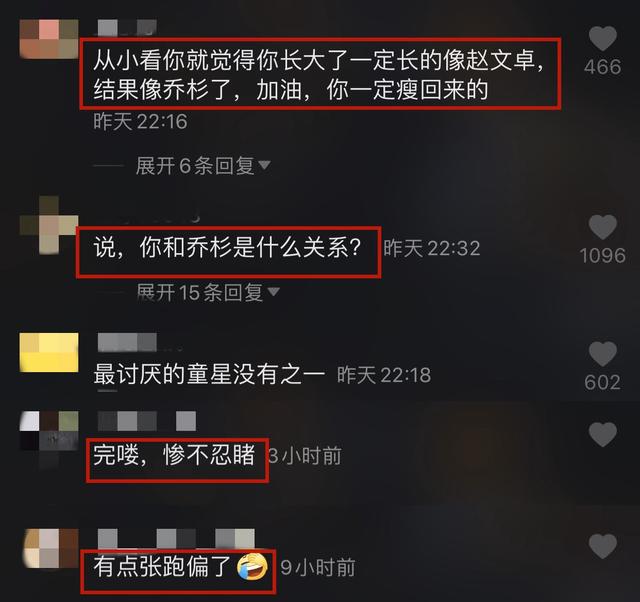Expand 展开15条回复 replies
640x602 pixels.
[200, 292]
